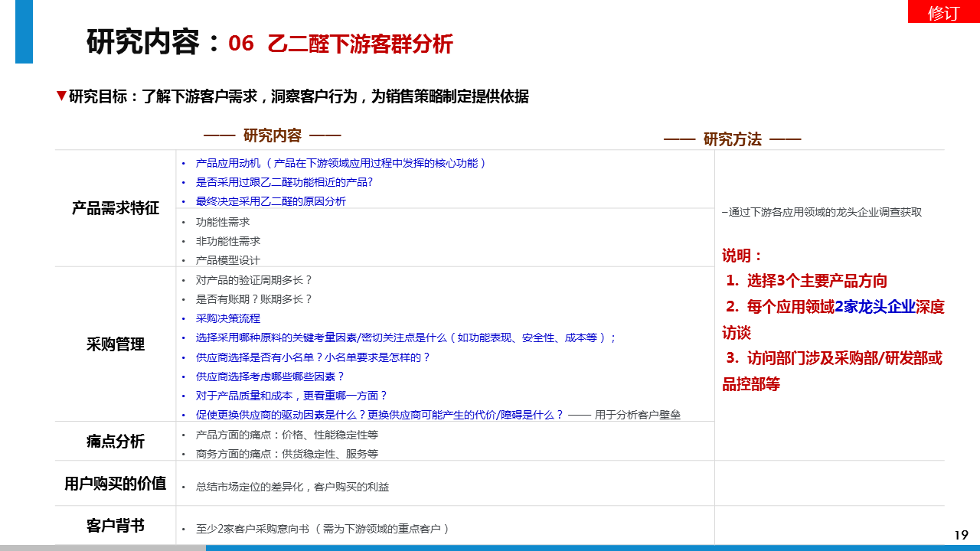Click the grey segment of bottom bar
The height and width of the screenshot is (551, 980).
pos(103,547)
